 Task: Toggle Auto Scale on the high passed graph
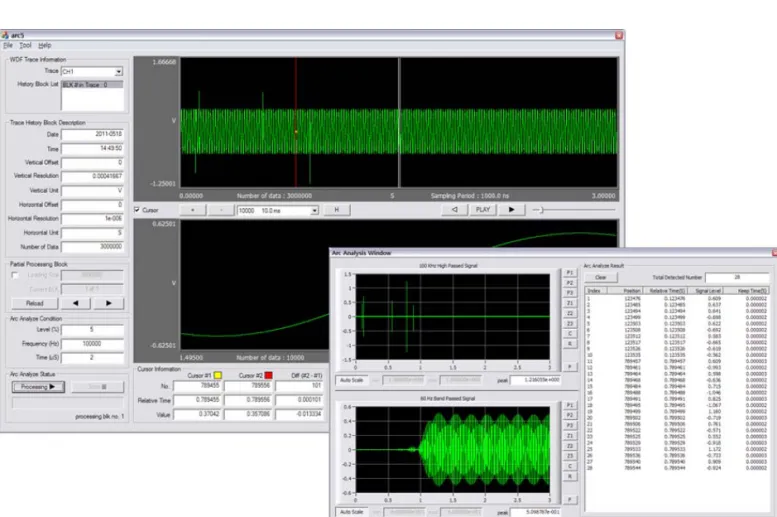(x=351, y=380)
